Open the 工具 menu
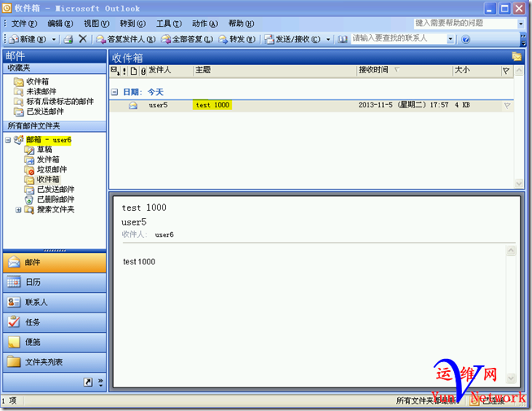The width and height of the screenshot is (532, 411). pyautogui.click(x=168, y=24)
